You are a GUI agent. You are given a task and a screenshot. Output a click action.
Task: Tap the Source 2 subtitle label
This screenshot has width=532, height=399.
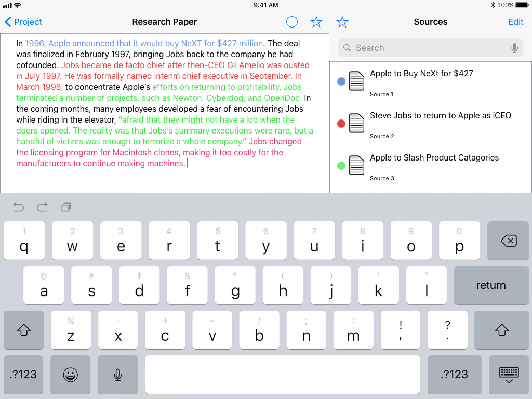click(382, 137)
